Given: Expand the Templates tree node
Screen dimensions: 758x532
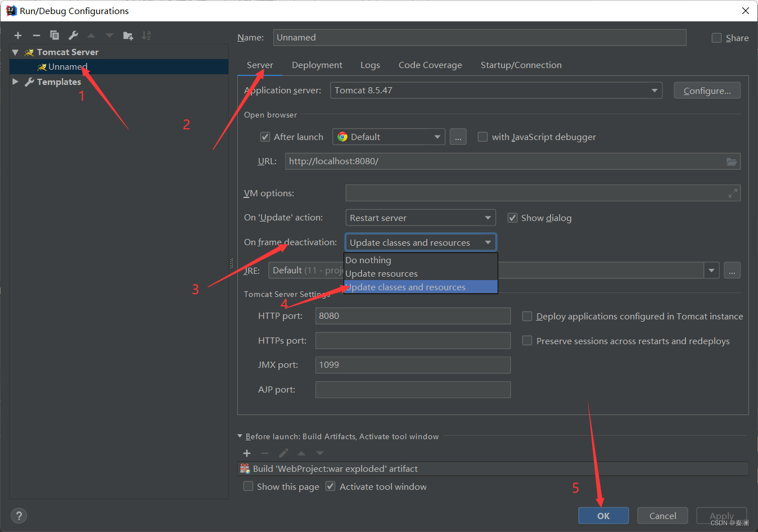Looking at the screenshot, I should click(x=15, y=82).
